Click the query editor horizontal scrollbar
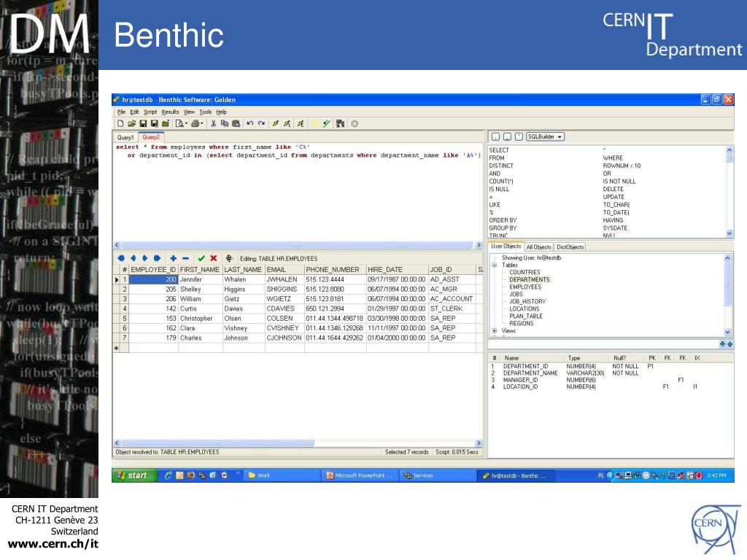 (x=298, y=245)
